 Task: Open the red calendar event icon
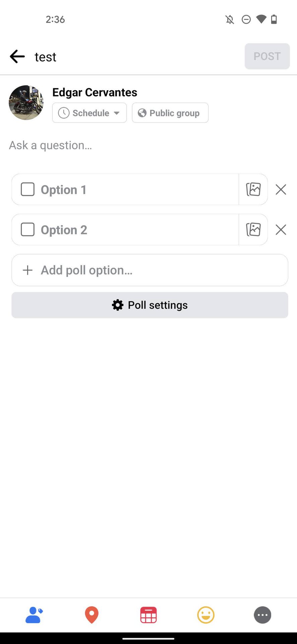148,615
